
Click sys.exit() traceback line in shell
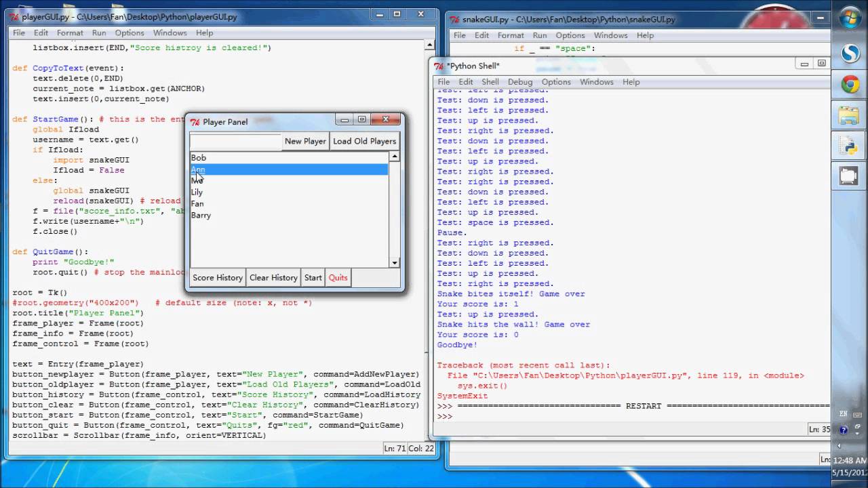click(482, 386)
